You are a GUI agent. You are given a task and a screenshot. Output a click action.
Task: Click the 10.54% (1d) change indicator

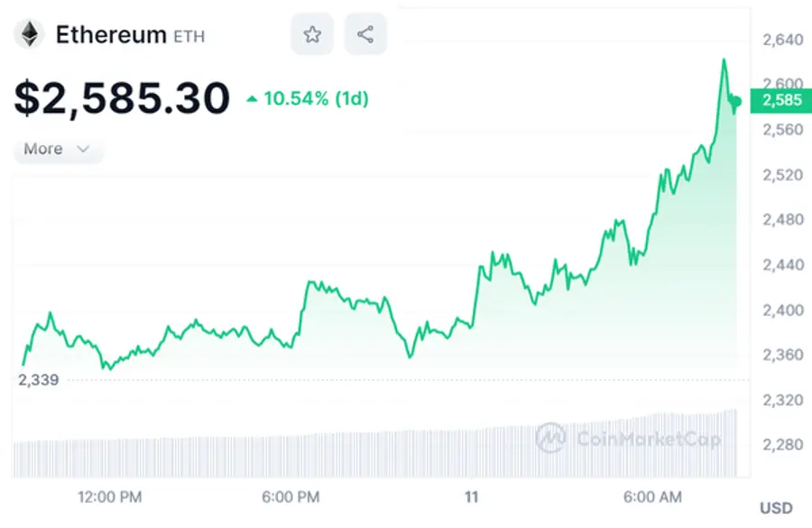(x=315, y=98)
